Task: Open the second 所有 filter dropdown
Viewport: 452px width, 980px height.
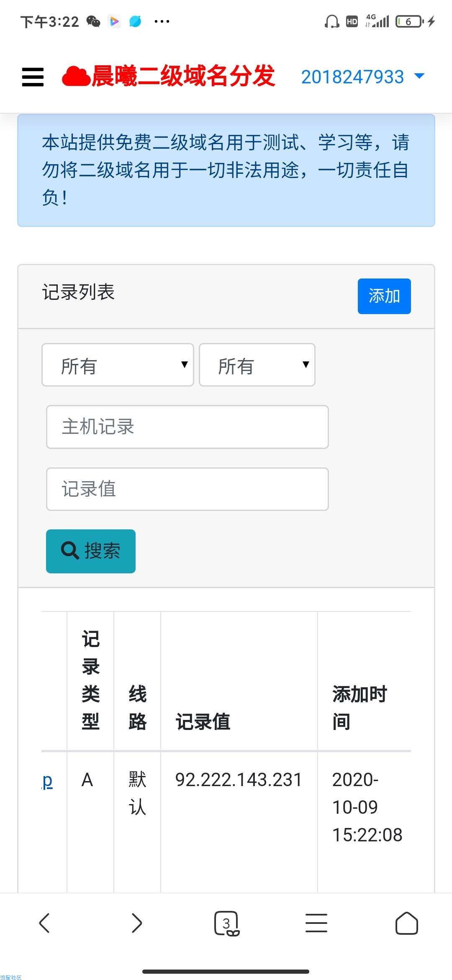Action: coord(257,365)
